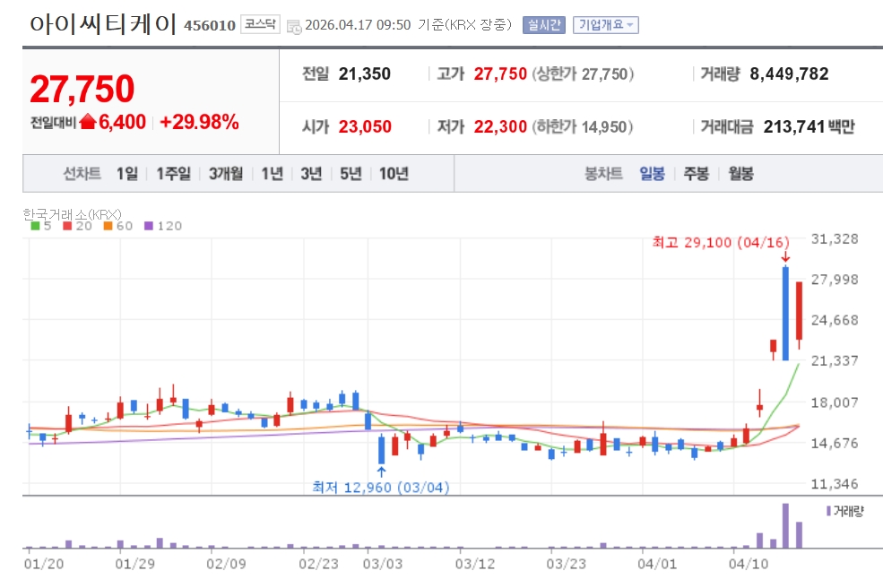The width and height of the screenshot is (883, 588).
Task: Click the tall blue candlestick on 04/16
Action: [x=785, y=313]
